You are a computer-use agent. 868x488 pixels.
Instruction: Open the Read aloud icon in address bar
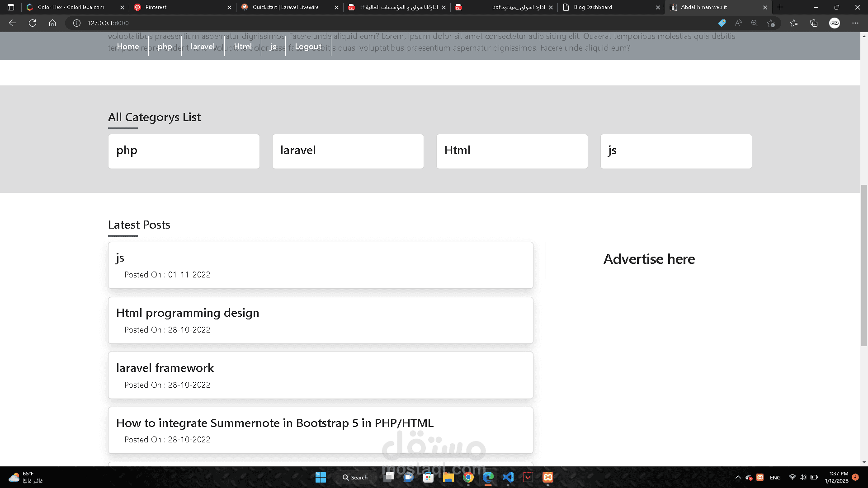point(738,23)
